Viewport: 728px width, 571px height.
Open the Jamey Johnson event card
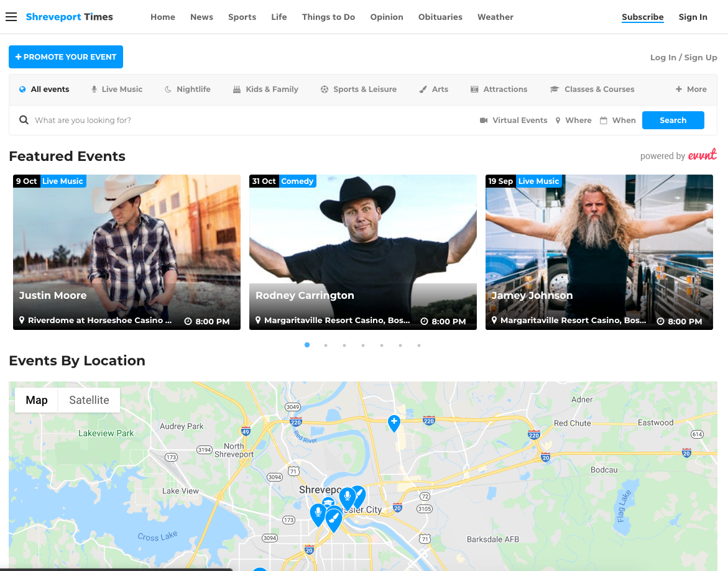tap(599, 252)
